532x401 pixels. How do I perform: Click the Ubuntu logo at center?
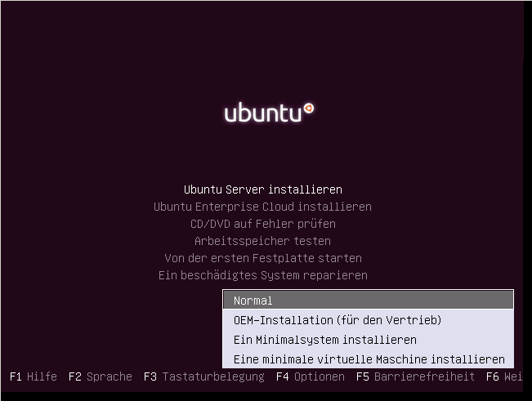(269, 112)
